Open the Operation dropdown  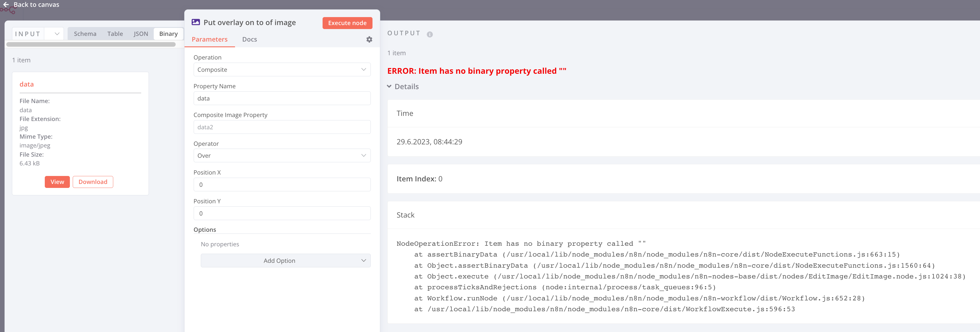tap(282, 69)
